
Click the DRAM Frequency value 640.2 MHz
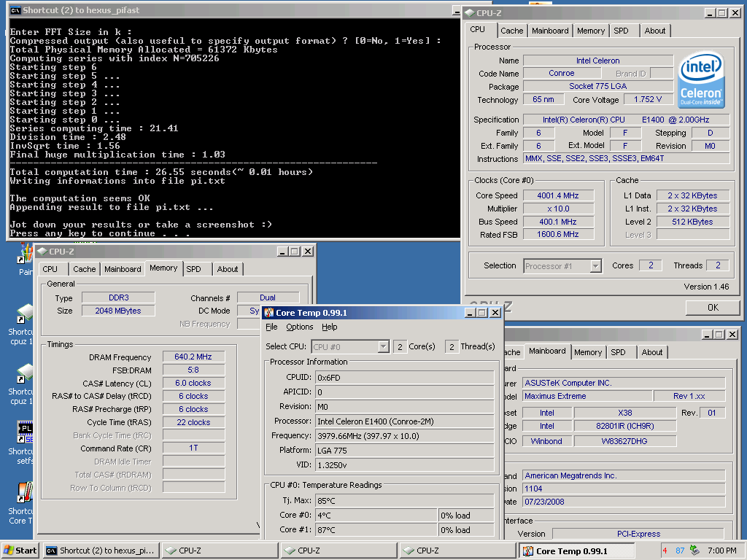193,357
